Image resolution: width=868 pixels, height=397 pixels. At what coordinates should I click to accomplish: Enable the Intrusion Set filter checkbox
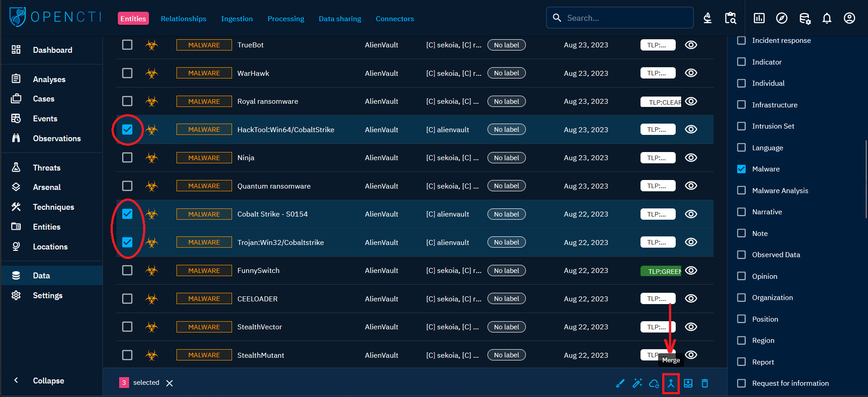[741, 126]
